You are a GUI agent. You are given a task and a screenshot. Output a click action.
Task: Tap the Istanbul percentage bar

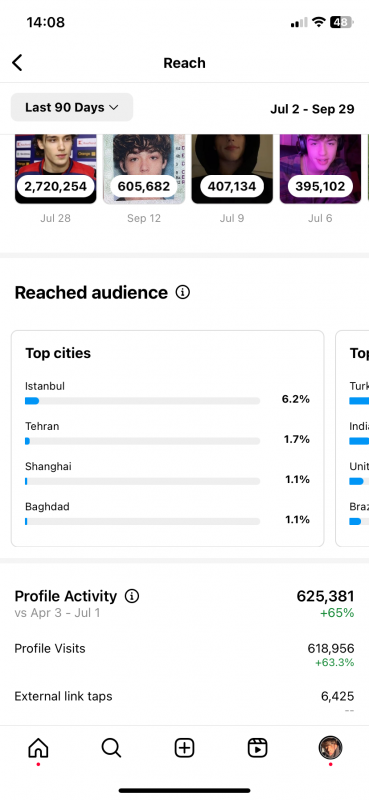point(142,401)
